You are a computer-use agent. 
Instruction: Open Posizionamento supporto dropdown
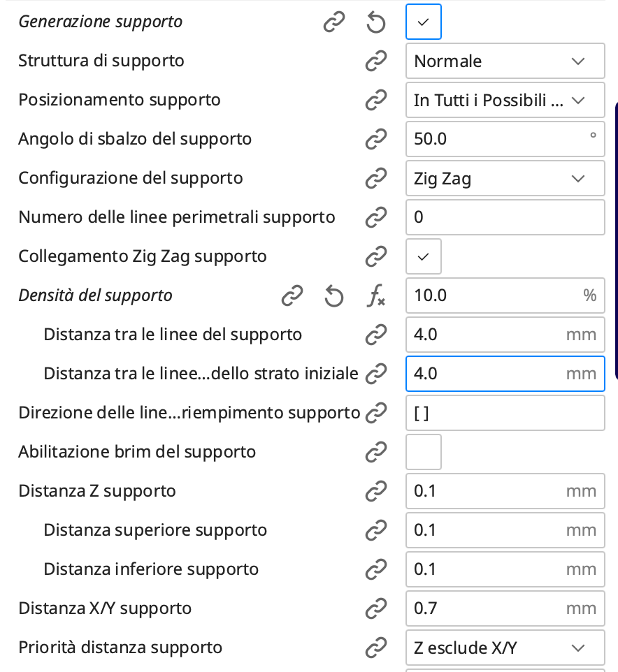505,101
